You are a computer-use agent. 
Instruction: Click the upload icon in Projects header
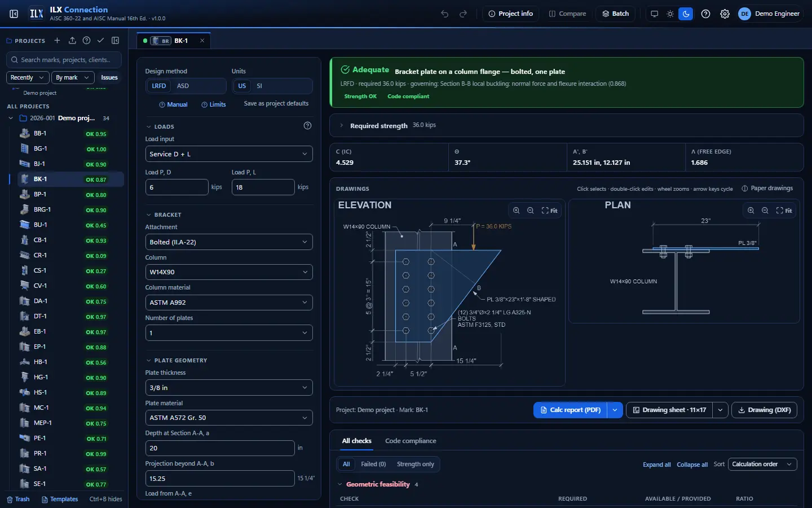72,41
